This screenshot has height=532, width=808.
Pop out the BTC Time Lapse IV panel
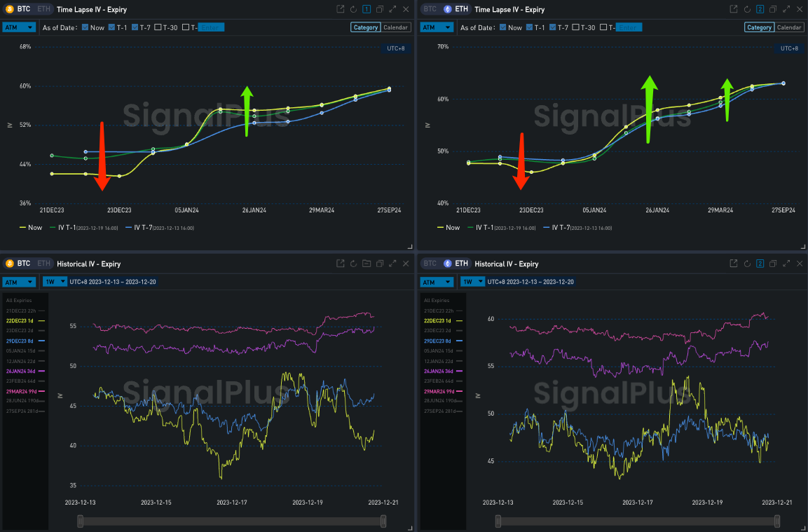click(x=341, y=9)
